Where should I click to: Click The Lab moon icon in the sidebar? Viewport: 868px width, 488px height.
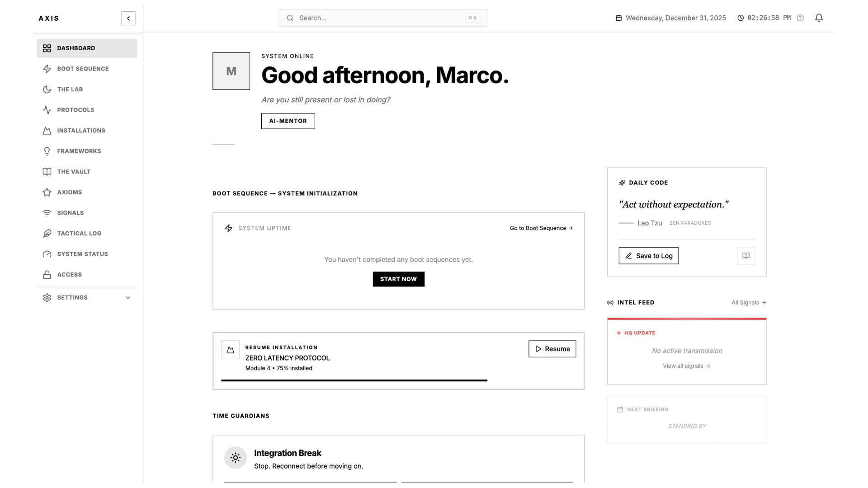pyautogui.click(x=47, y=89)
